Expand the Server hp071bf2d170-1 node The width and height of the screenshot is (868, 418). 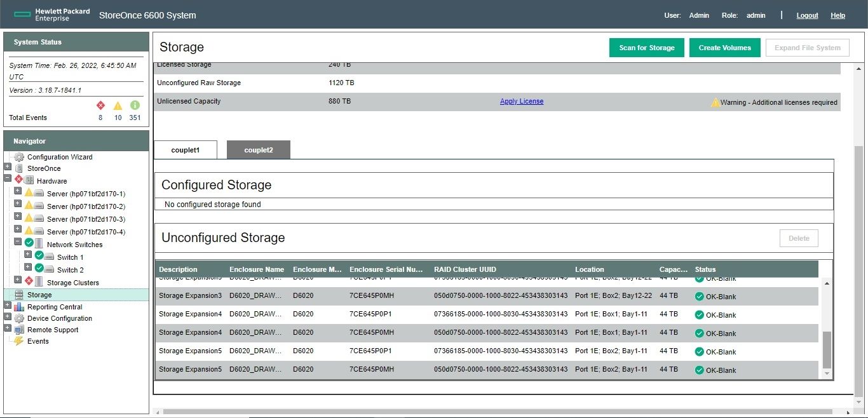18,191
